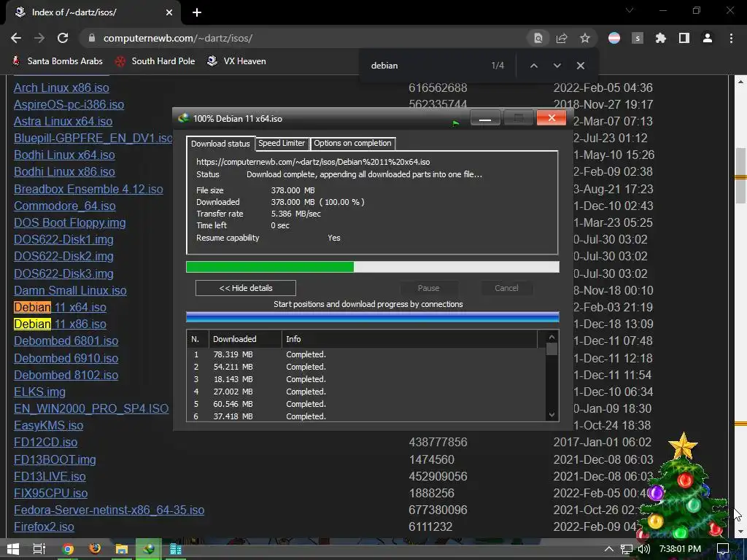Screen dimensions: 747x560
Task: Open Fedora-Server-netinst-x86_64-35.iso link
Action: [x=109, y=510]
